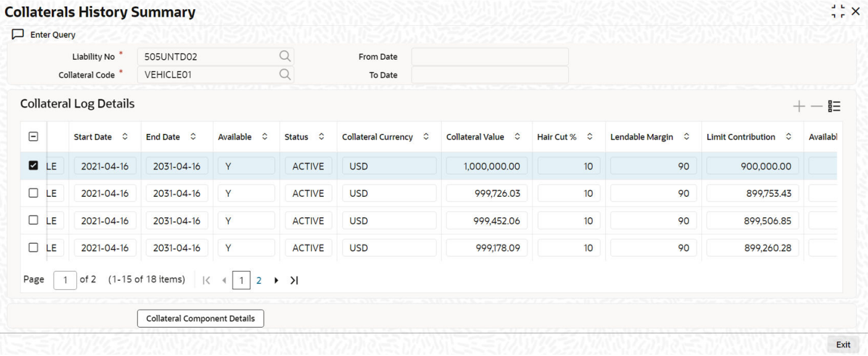This screenshot has height=356, width=868.
Task: Click Collateral Value 999,452.06 cell
Action: [487, 220]
